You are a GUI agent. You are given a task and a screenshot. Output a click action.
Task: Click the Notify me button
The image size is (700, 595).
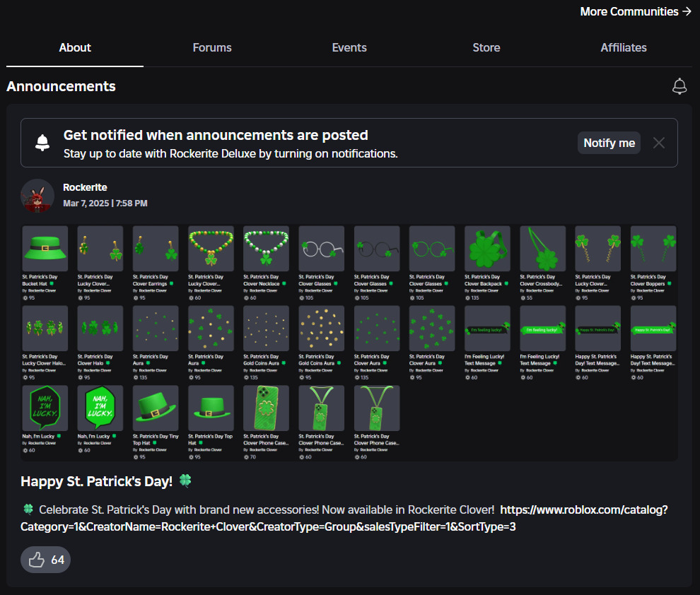(609, 143)
